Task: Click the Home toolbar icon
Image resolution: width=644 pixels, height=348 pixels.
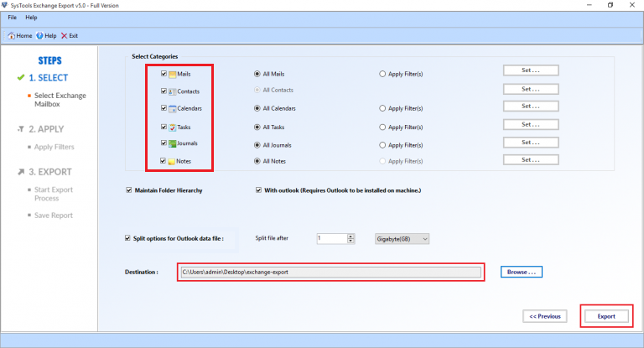Action: [11, 36]
